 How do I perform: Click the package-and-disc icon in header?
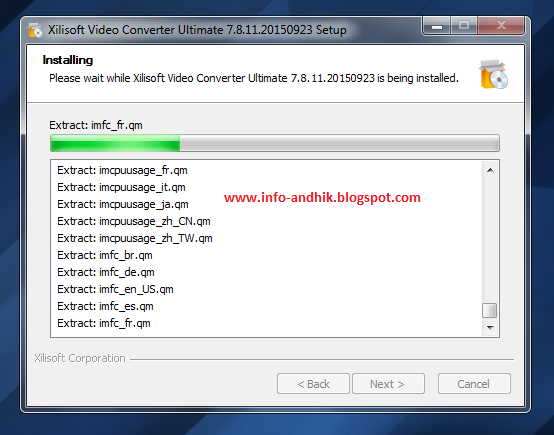pyautogui.click(x=494, y=75)
